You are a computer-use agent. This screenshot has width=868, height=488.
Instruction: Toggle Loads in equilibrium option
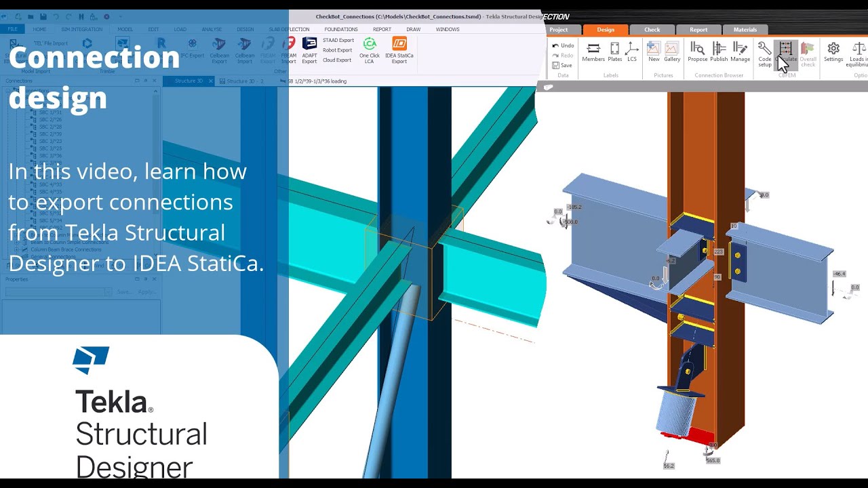(858, 54)
